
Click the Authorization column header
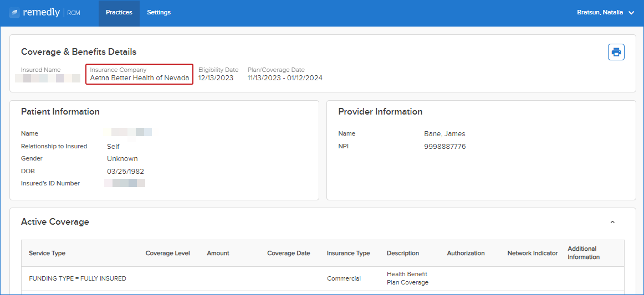pos(466,253)
